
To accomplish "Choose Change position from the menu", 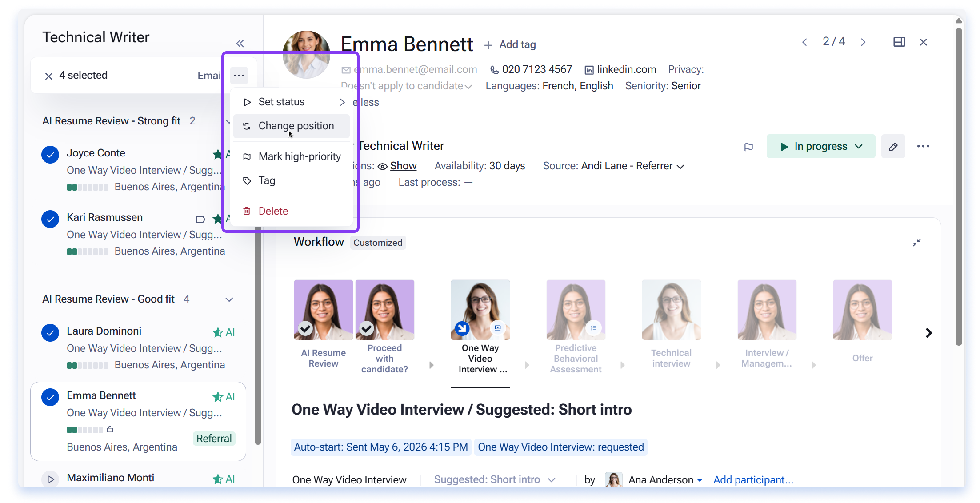I will click(292, 126).
